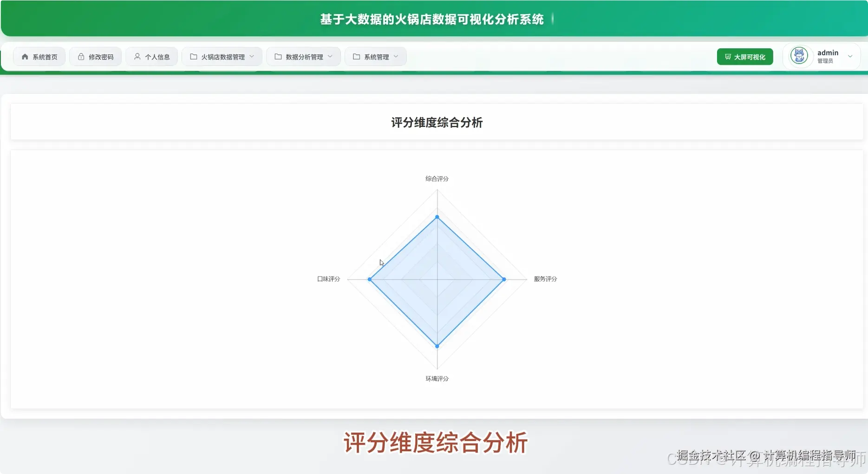Image resolution: width=868 pixels, height=474 pixels.
Task: Click the 口味评分 axis label
Action: 328,279
